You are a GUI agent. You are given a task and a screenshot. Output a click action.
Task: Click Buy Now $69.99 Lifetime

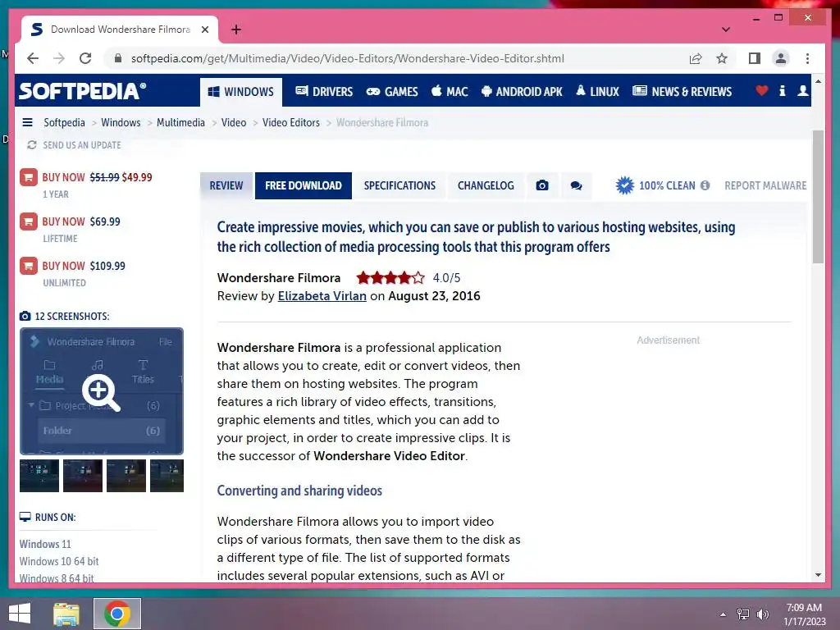tap(81, 221)
